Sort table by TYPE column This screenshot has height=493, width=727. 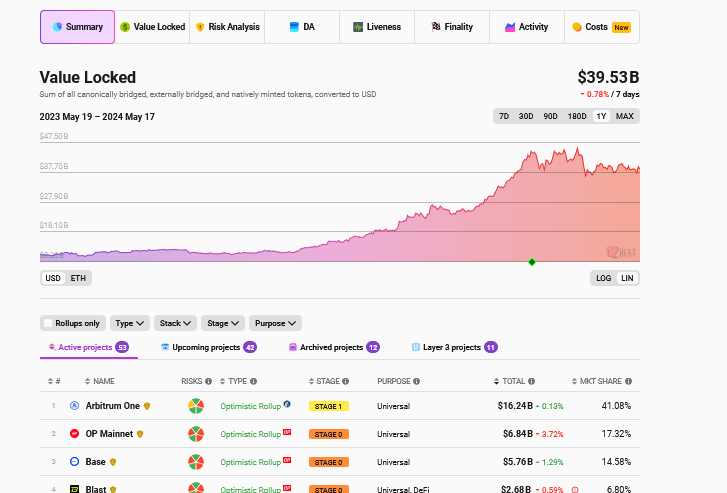pyautogui.click(x=233, y=381)
